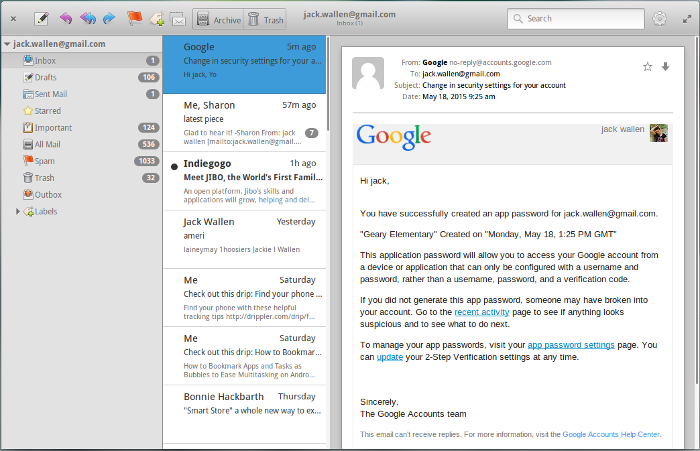Click the Spam flag icon in sidebar
Screen dimensions: 700x451
28,160
